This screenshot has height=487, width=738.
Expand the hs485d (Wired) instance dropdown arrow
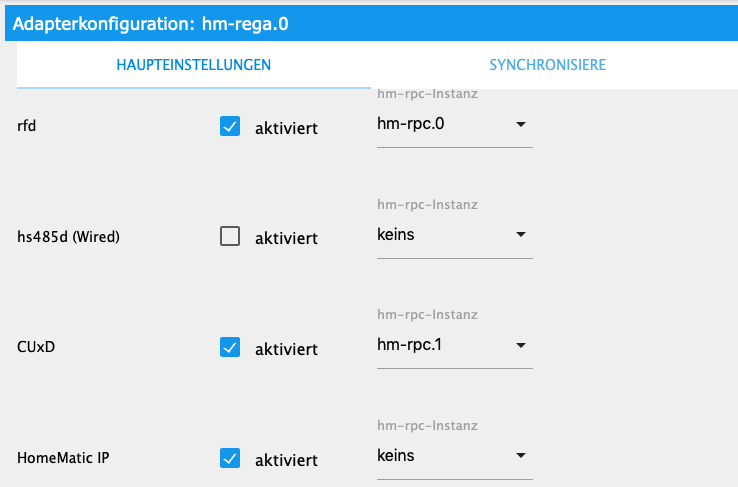click(520, 235)
